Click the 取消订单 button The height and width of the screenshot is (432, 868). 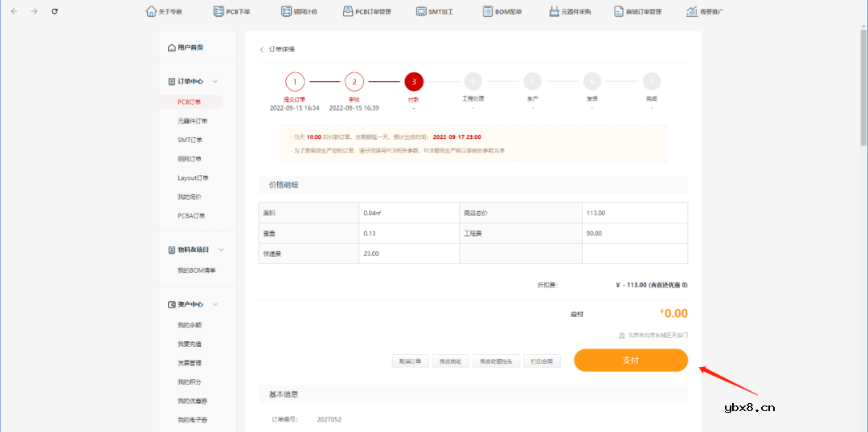point(410,362)
